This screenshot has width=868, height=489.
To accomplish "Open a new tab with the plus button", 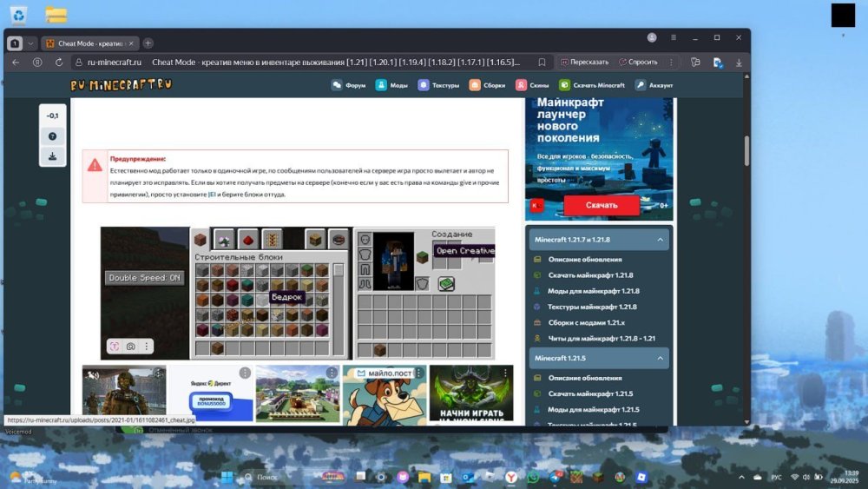I will [148, 43].
